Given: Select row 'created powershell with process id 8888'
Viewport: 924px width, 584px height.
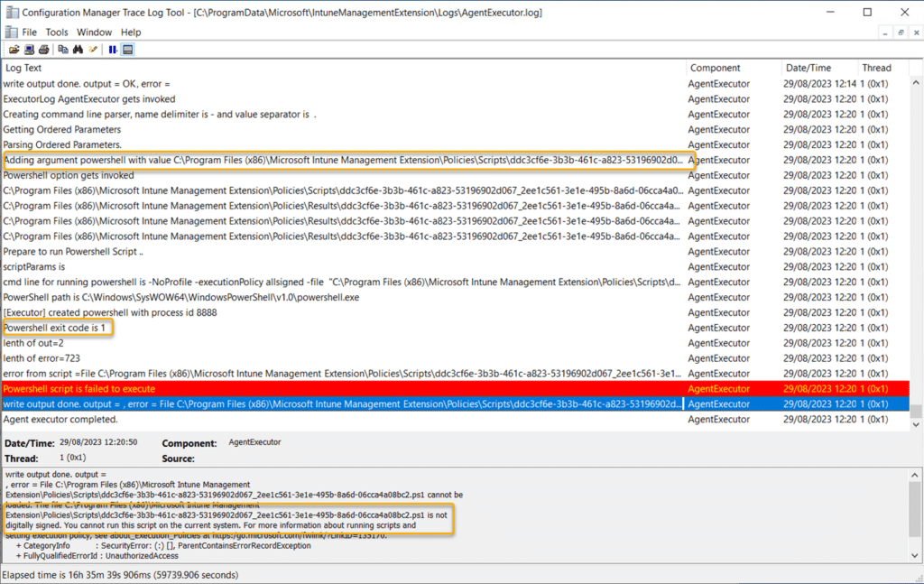Looking at the screenshot, I should tap(456, 313).
